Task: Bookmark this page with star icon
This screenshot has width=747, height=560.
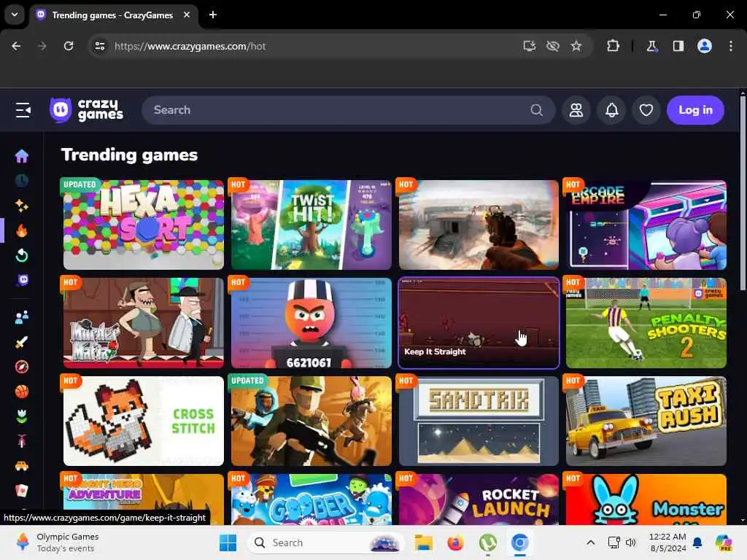Action: click(x=576, y=46)
